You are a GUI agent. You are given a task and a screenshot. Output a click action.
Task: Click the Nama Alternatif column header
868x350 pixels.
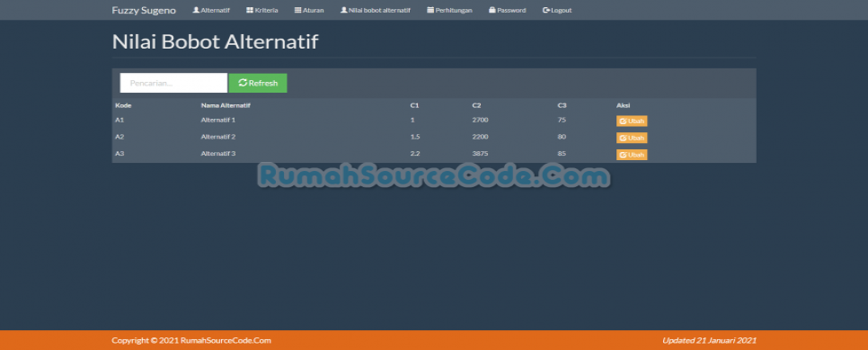click(226, 105)
